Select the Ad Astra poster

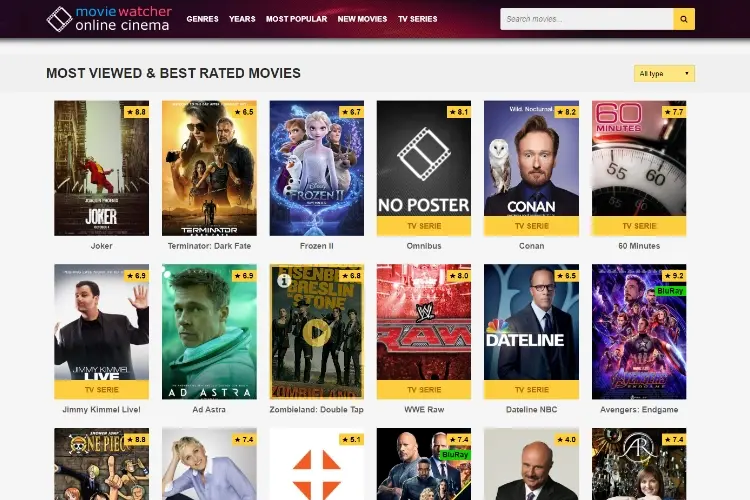coord(209,332)
